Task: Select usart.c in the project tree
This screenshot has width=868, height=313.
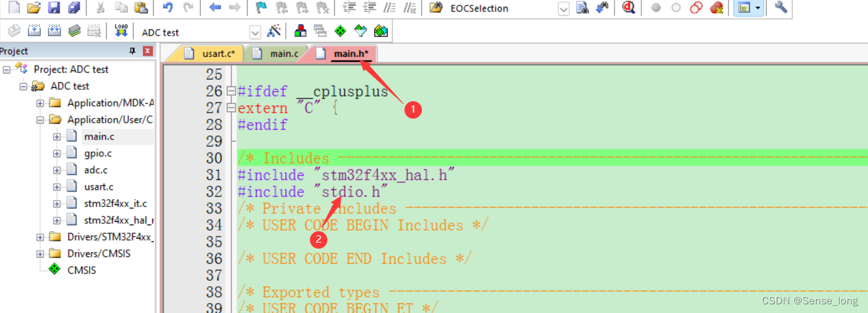Action: click(99, 187)
